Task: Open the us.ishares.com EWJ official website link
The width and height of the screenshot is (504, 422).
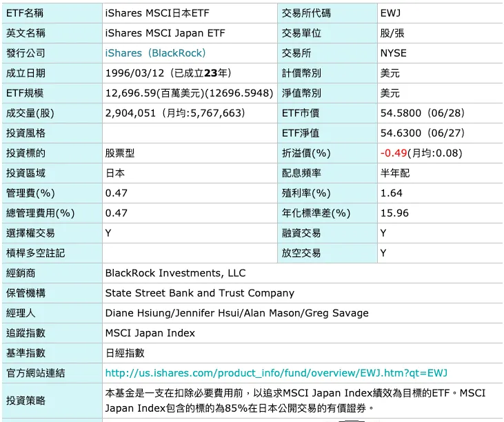Action: (276, 373)
